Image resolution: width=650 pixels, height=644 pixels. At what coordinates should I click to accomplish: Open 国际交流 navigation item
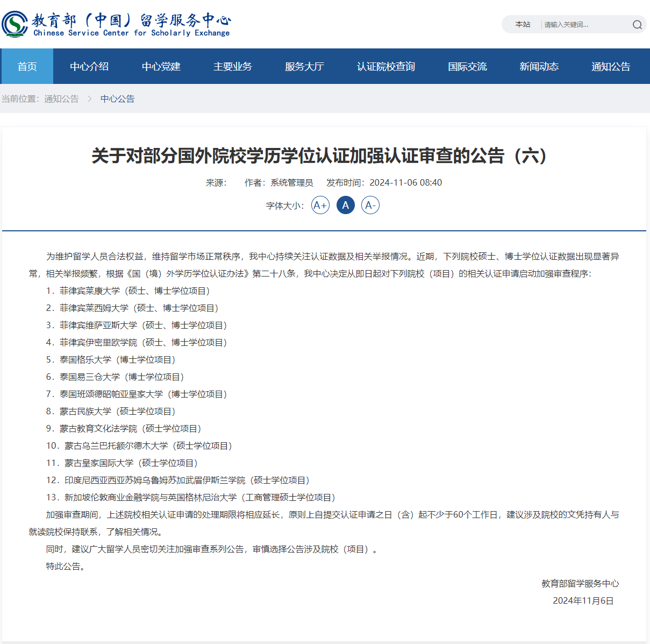[x=467, y=66]
